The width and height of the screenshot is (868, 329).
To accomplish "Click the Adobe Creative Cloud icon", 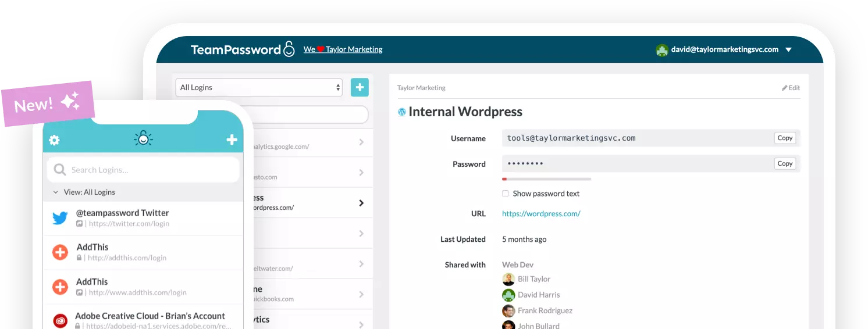I will tap(60, 320).
